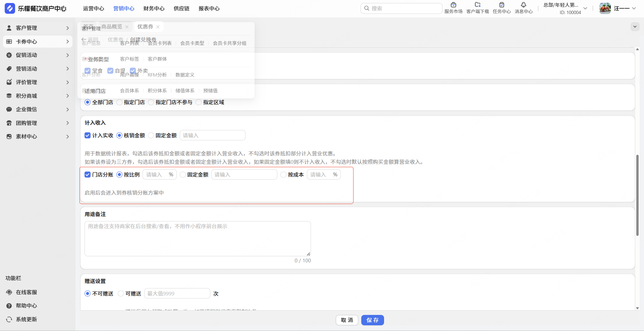This screenshot has height=331, width=644.
Task: Open the 供应链 top menu
Action: tap(181, 9)
